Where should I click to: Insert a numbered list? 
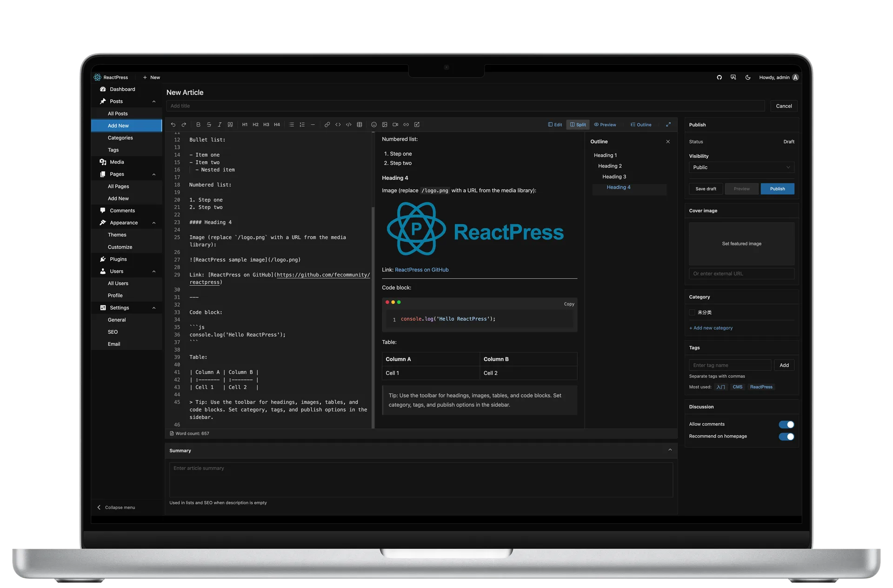point(302,125)
